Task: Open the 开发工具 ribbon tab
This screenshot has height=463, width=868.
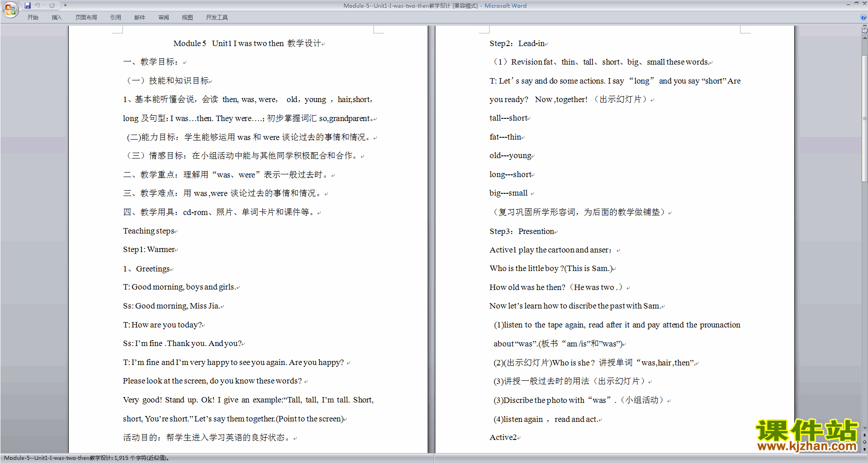Action: 217,17
